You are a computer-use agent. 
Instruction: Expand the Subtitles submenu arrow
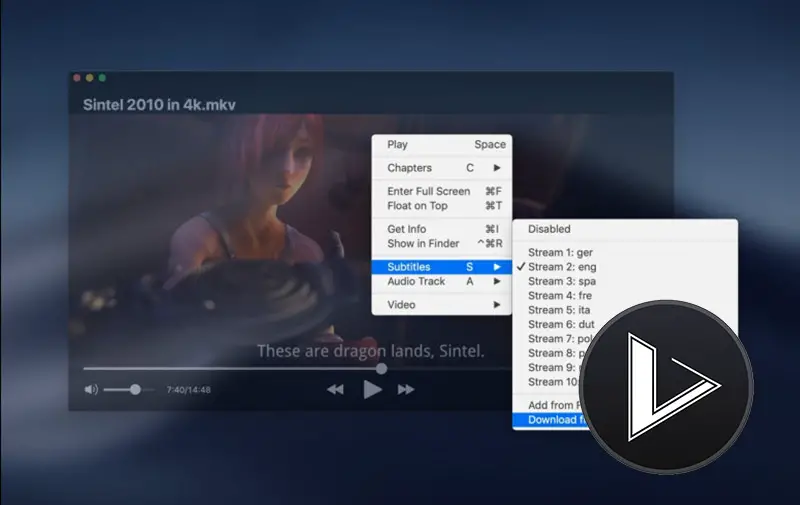pos(497,267)
